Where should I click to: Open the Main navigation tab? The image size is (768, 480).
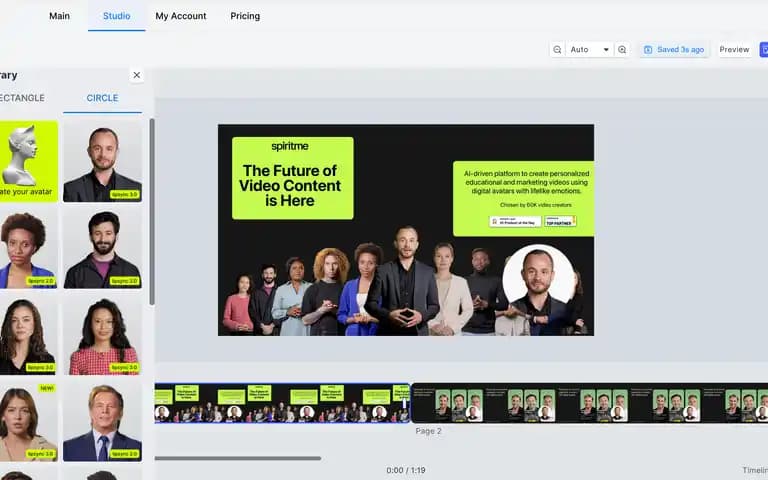[x=59, y=16]
